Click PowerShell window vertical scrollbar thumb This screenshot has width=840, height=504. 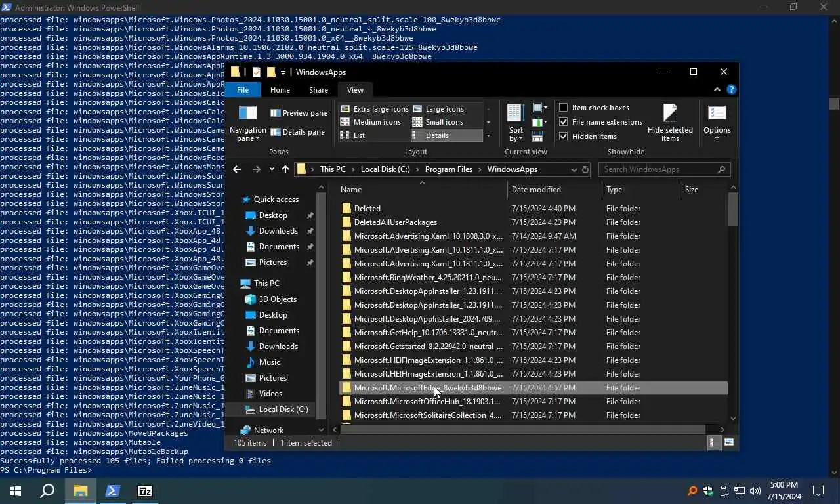[834, 104]
